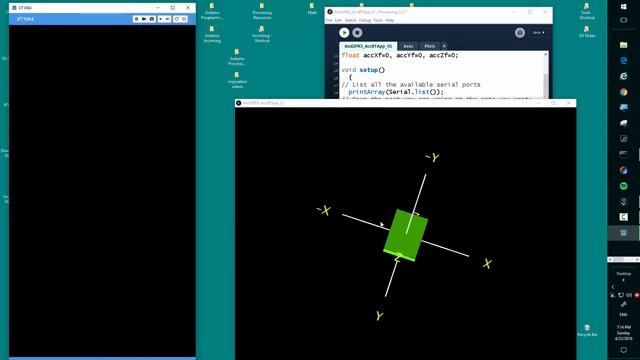Switch to the Plots tab
Image resolution: width=640 pixels, height=360 pixels.
429,46
